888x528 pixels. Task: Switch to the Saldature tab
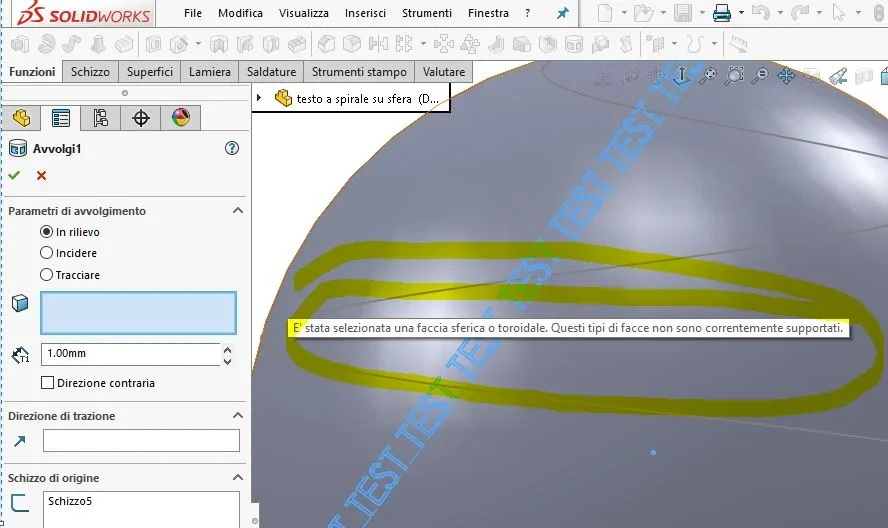coord(271,72)
